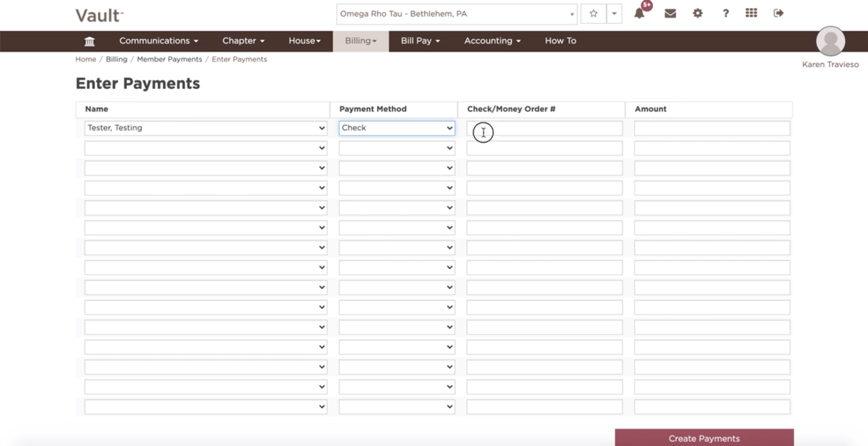
Task: Click the logout arrow icon
Action: pos(778,13)
